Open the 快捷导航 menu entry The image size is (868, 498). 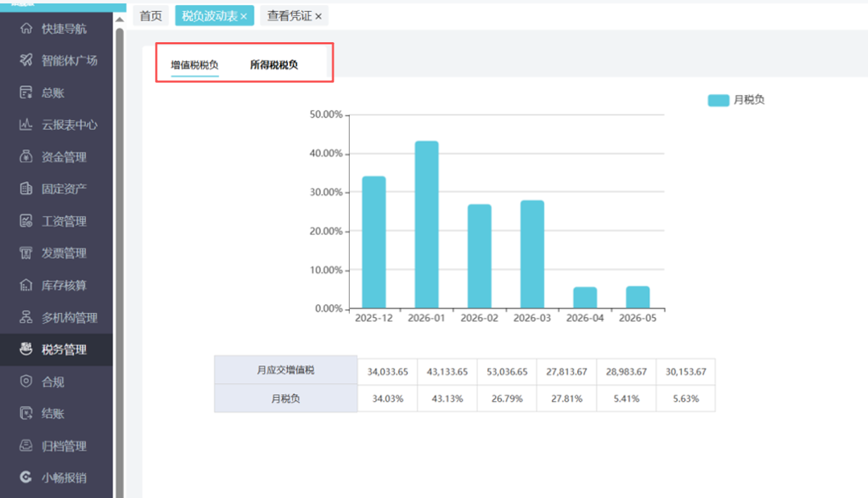pos(56,29)
